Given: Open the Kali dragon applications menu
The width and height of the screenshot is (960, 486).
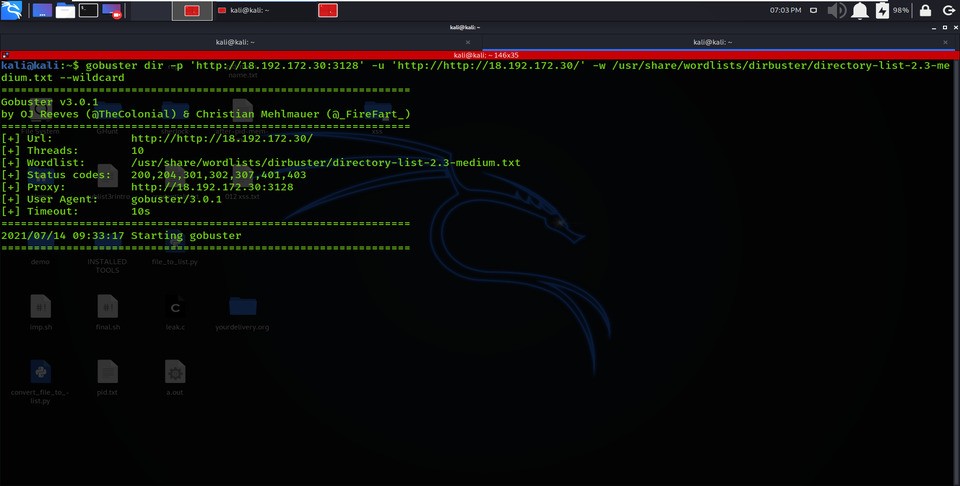Looking at the screenshot, I should coord(11,10).
